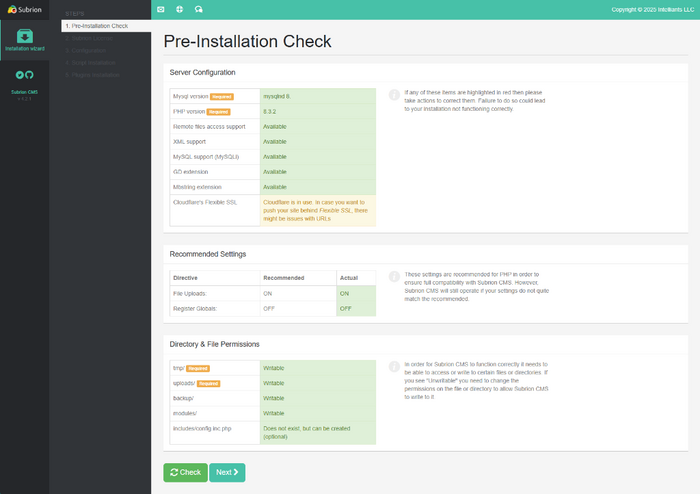
Task: Click 'MySQL support (MySQLi)' row label
Action: (x=206, y=157)
